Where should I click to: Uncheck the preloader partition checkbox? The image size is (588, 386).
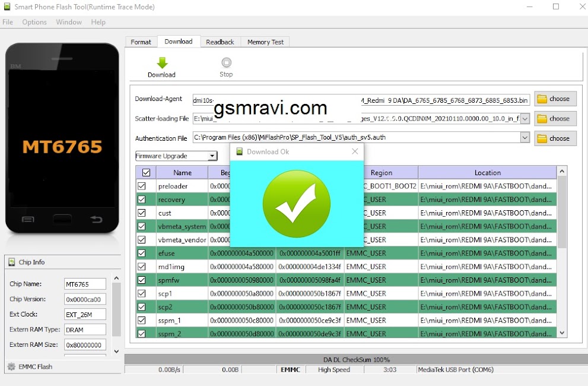(141, 186)
